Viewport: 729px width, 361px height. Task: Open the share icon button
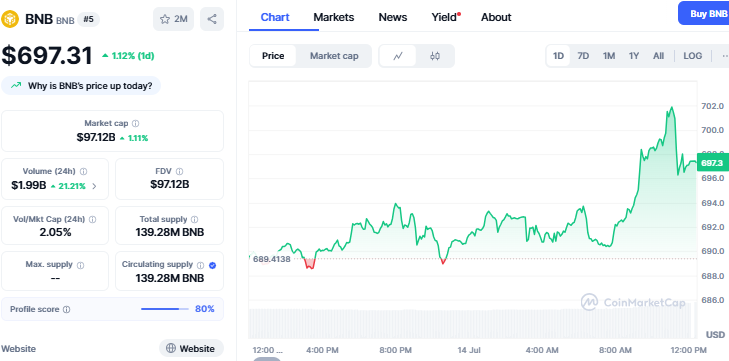tap(212, 19)
